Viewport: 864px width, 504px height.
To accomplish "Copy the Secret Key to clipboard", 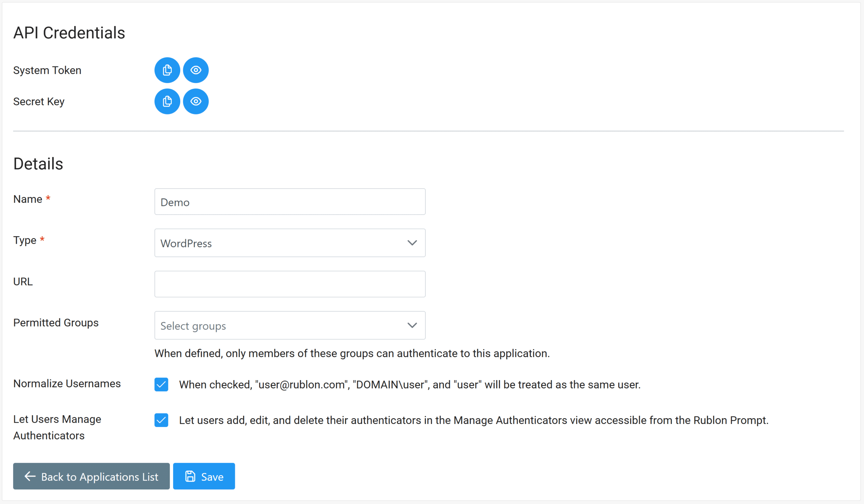I will click(x=167, y=102).
